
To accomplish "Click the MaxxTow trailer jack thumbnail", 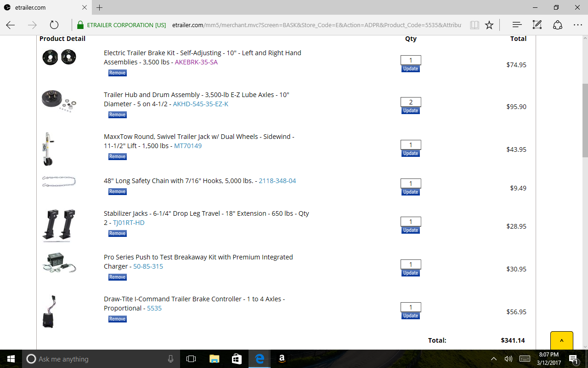I will pos(48,149).
